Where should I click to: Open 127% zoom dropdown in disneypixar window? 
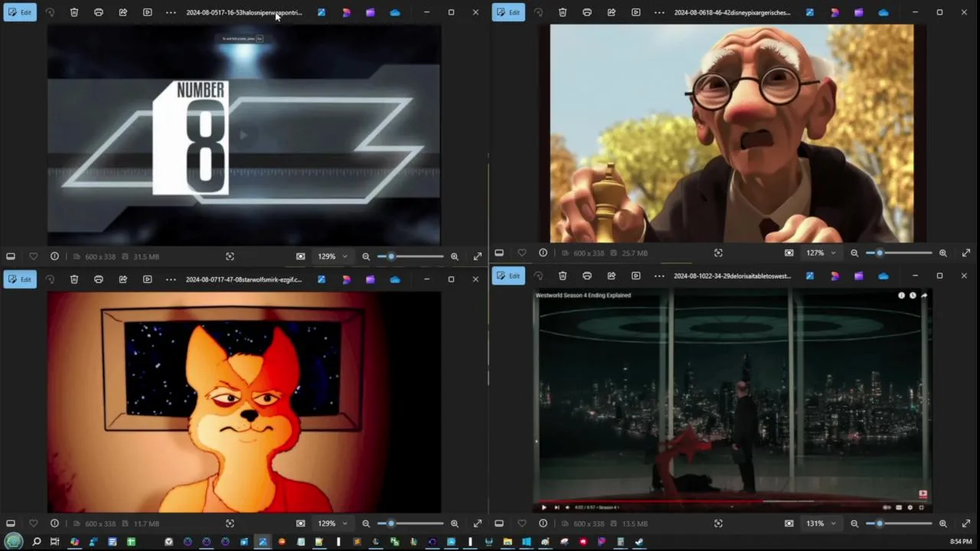tap(821, 253)
